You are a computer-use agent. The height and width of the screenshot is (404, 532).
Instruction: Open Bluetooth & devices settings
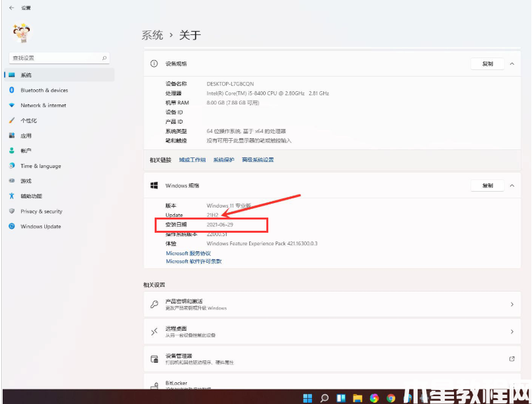59,90
